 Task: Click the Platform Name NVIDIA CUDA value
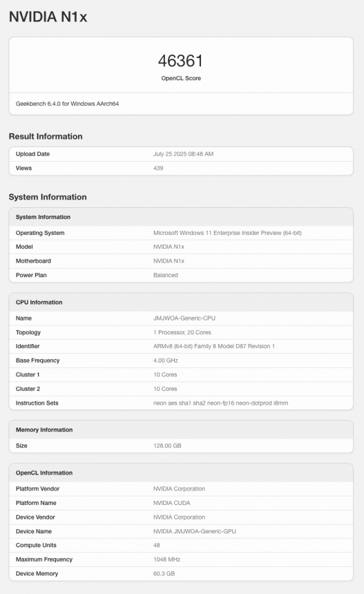(x=171, y=503)
